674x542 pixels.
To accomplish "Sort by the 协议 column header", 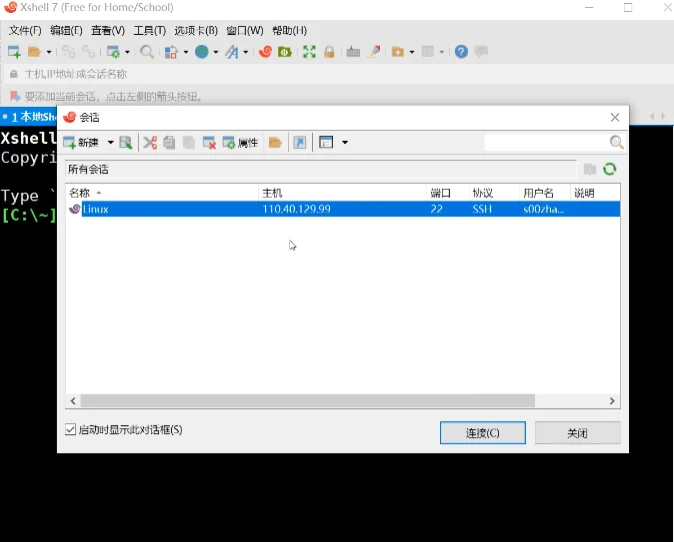I will tap(494, 193).
